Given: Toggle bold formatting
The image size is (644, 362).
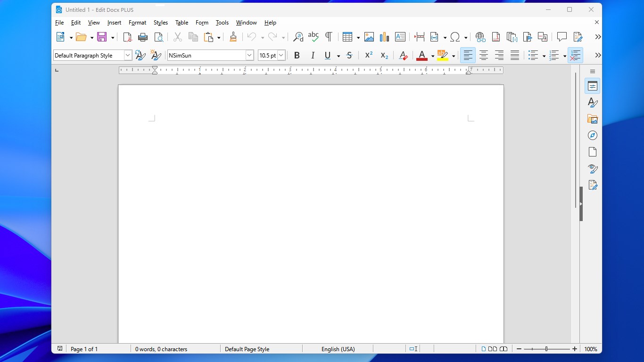Looking at the screenshot, I should (297, 55).
